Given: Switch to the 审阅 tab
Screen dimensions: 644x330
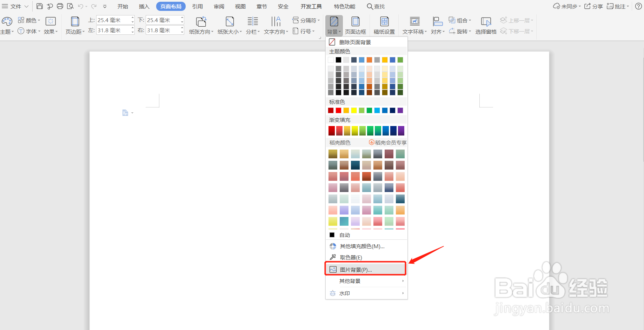Looking at the screenshot, I should click(x=219, y=6).
